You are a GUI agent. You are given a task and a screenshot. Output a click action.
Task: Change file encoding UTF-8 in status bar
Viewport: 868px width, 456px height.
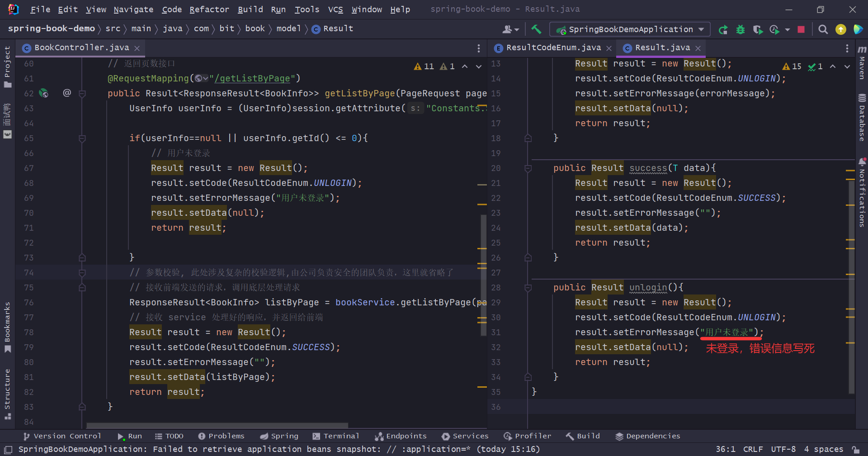point(783,449)
